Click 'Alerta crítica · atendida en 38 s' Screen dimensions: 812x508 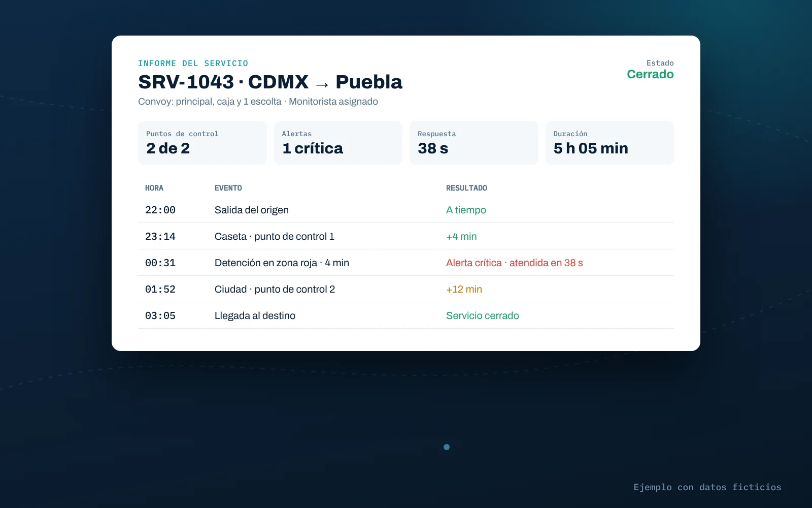click(515, 263)
